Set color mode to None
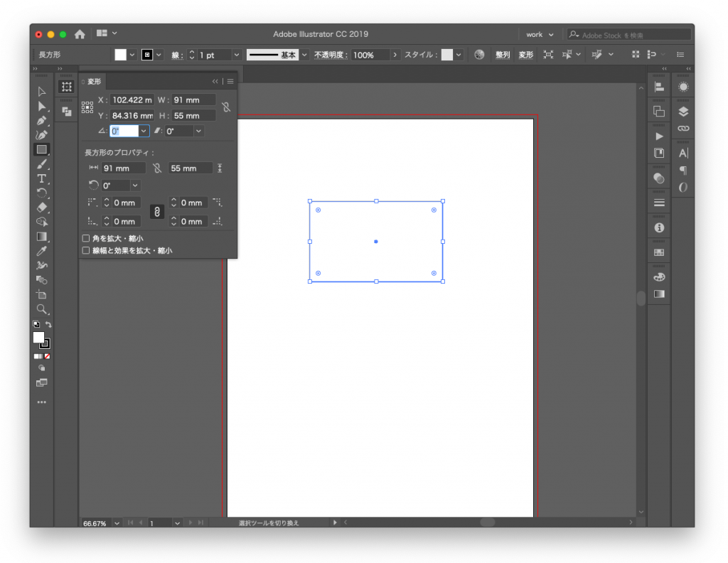728x563 pixels. [48, 356]
